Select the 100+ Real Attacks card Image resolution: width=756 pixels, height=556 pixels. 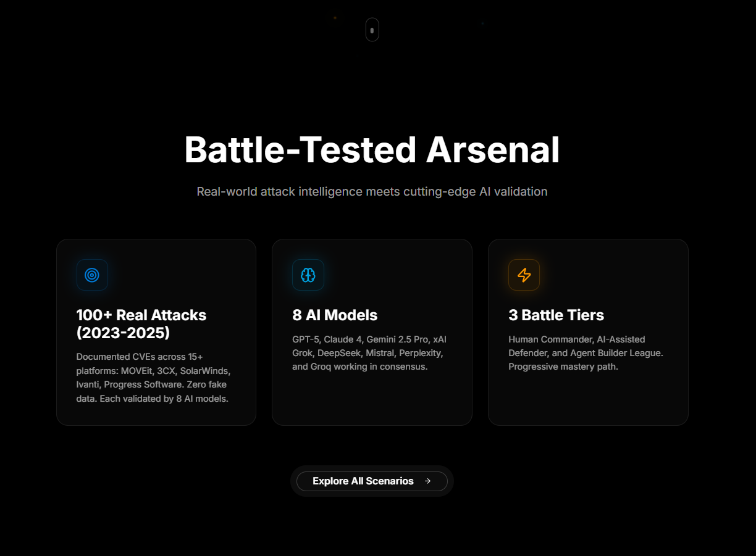coord(156,331)
